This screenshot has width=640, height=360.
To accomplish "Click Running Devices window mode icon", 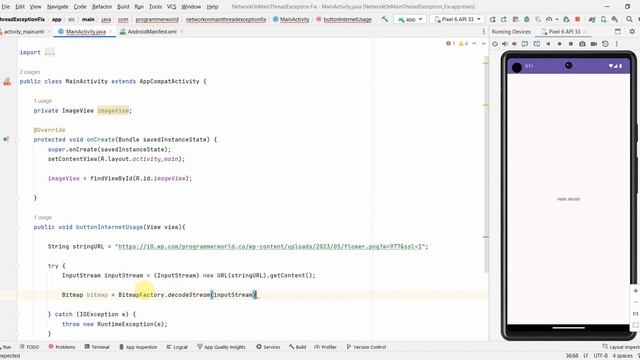I will [x=618, y=31].
